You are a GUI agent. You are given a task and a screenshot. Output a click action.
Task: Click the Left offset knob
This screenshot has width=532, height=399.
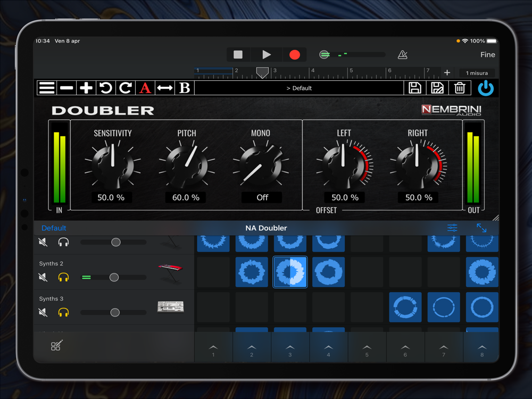[x=343, y=165]
